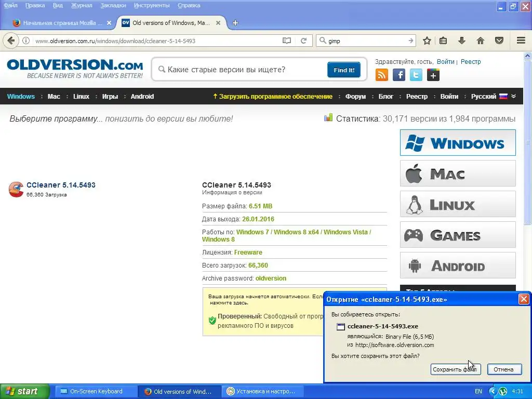Click the OldVersion.com logo
Viewport: 532px width, 399px height.
[x=75, y=68]
